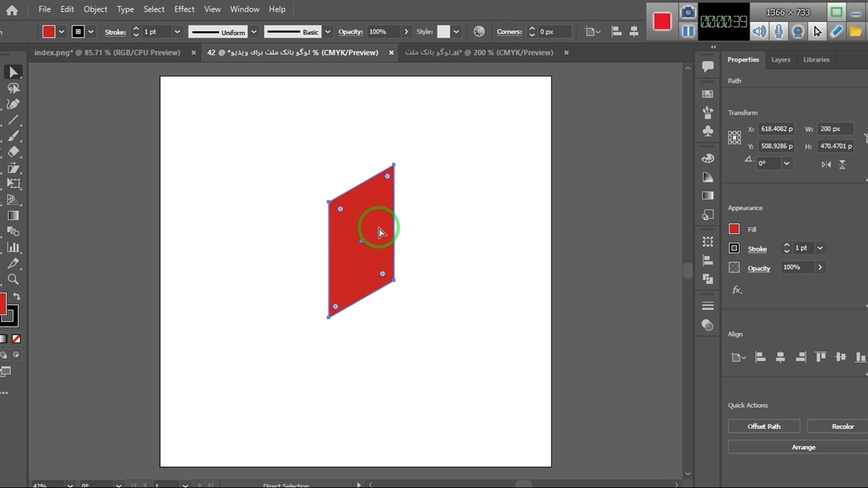Image resolution: width=868 pixels, height=488 pixels.
Task: Open the Comments panel speech-bubble icon
Action: tap(708, 66)
